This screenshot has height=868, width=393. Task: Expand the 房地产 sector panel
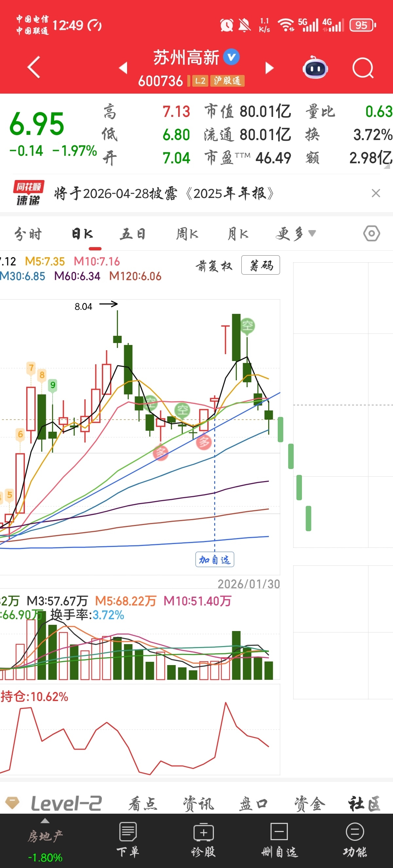[x=45, y=841]
